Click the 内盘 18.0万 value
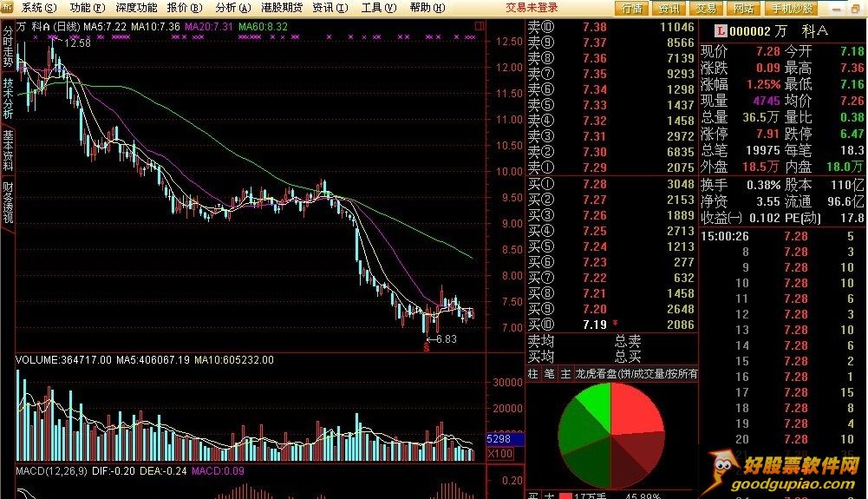The width and height of the screenshot is (868, 499). tap(845, 167)
